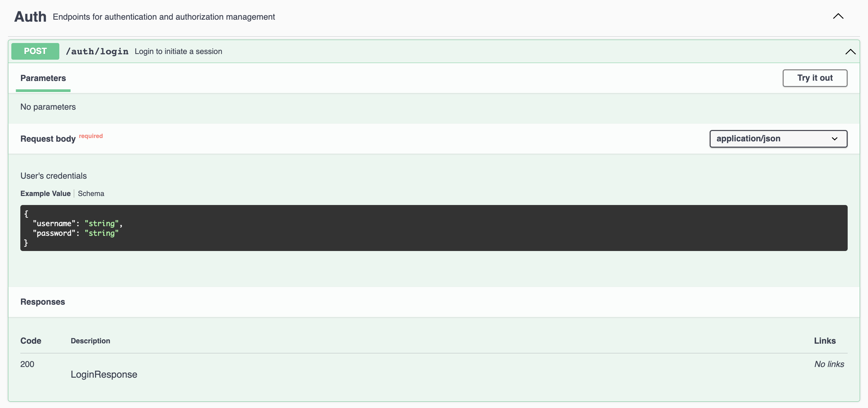Click the Login to initiate a session summary text

click(178, 51)
